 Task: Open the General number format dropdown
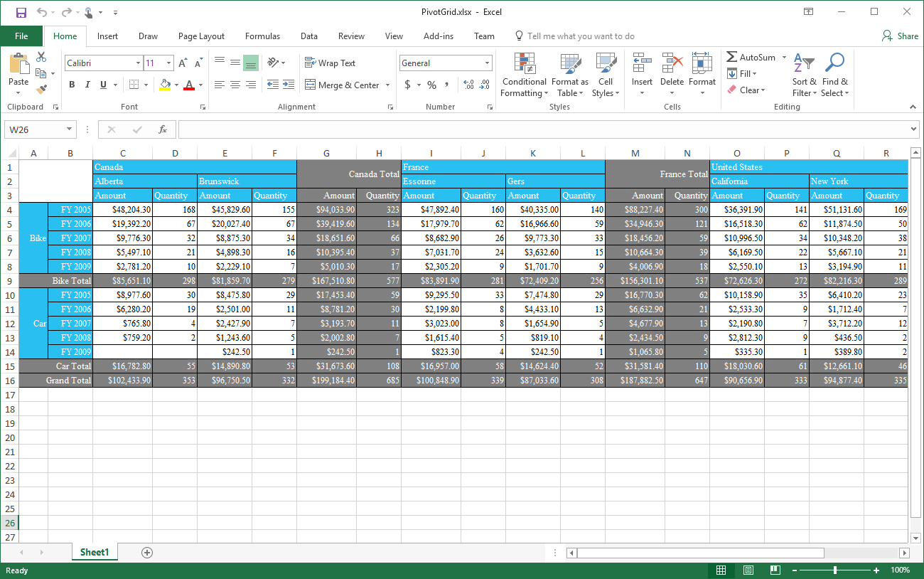coord(487,63)
